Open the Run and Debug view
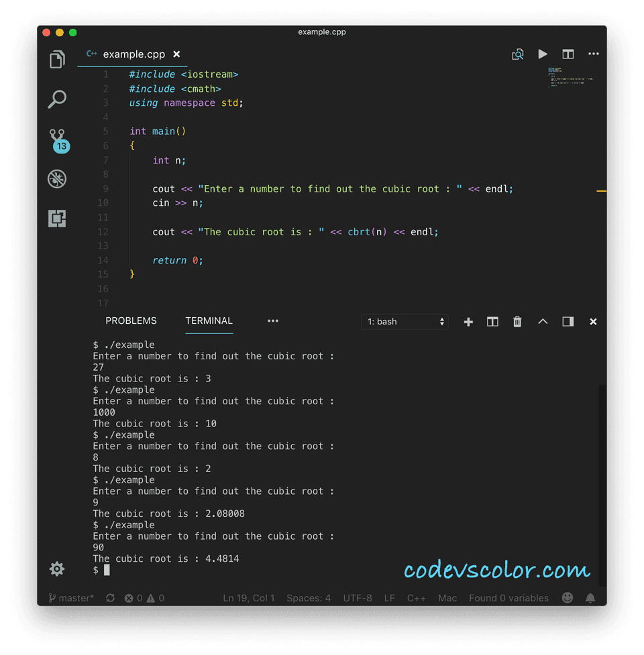Image resolution: width=644 pixels, height=655 pixels. tap(57, 179)
